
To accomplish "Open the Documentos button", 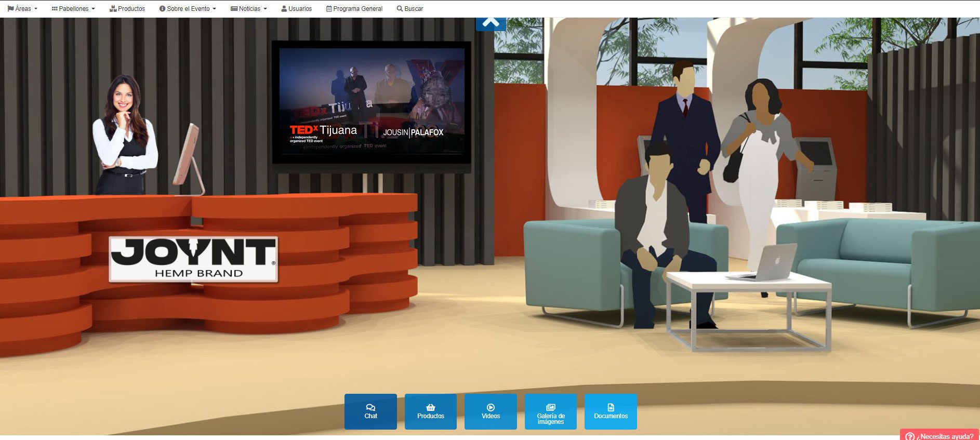I will (x=611, y=411).
